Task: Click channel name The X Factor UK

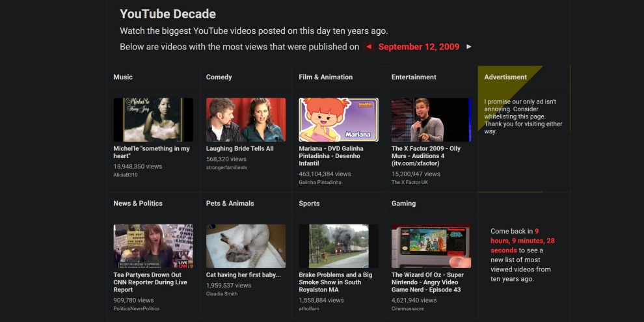Action: 409,182
